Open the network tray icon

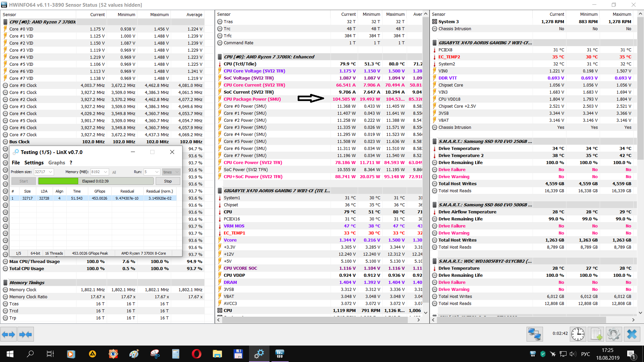[x=563, y=354]
